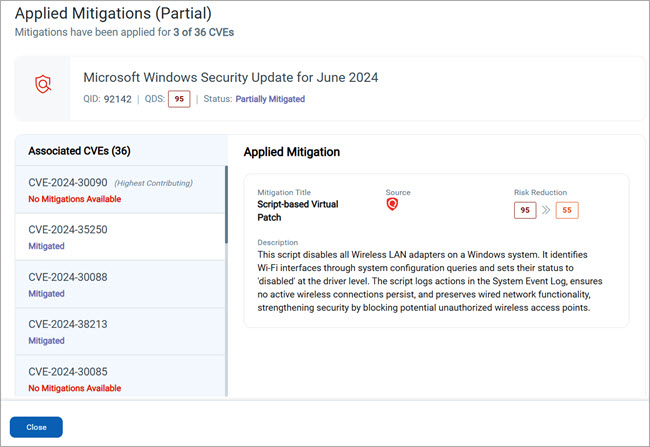Click the Microsoft Windows Security Update title
Viewport: 650px width, 447px height.
230,78
